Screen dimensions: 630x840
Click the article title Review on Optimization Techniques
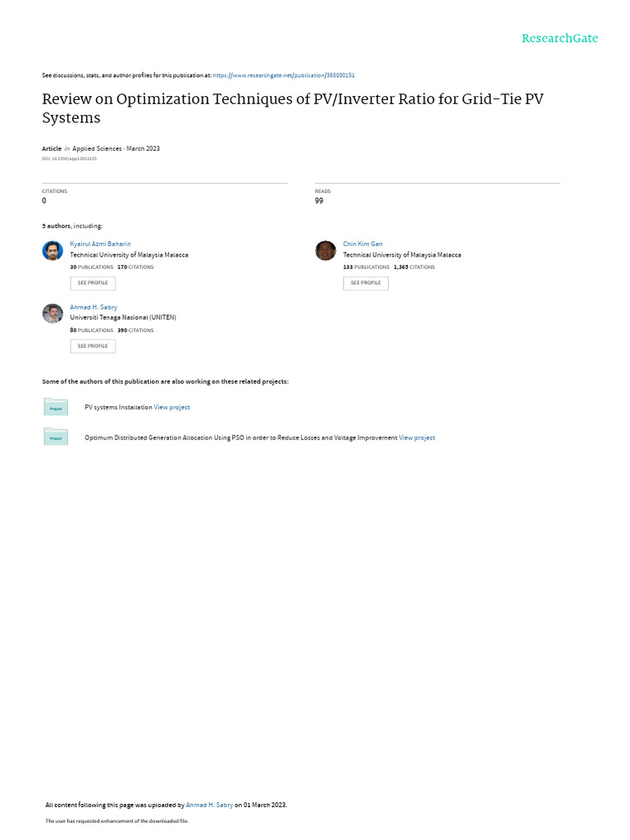[293, 108]
